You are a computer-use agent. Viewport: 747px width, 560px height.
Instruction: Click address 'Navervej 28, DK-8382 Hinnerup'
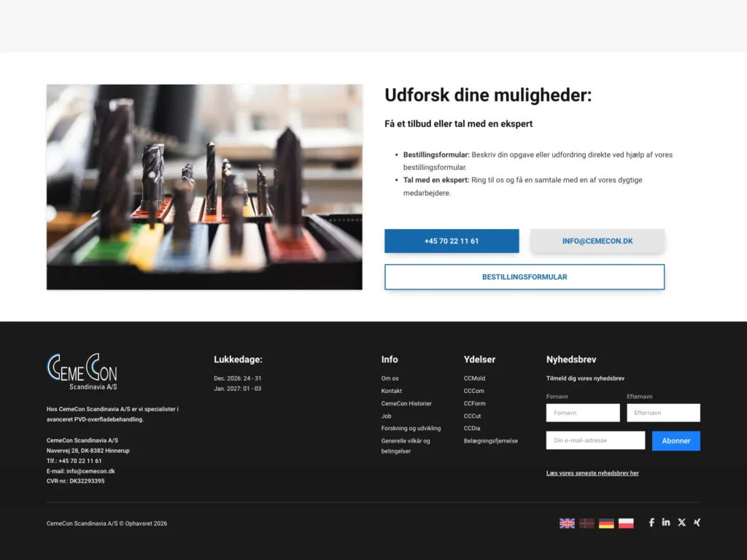(88, 451)
